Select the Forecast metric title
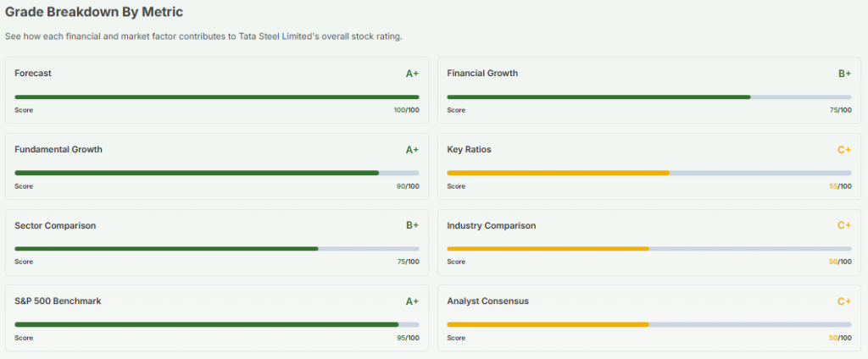This screenshot has height=359, width=868. [33, 74]
